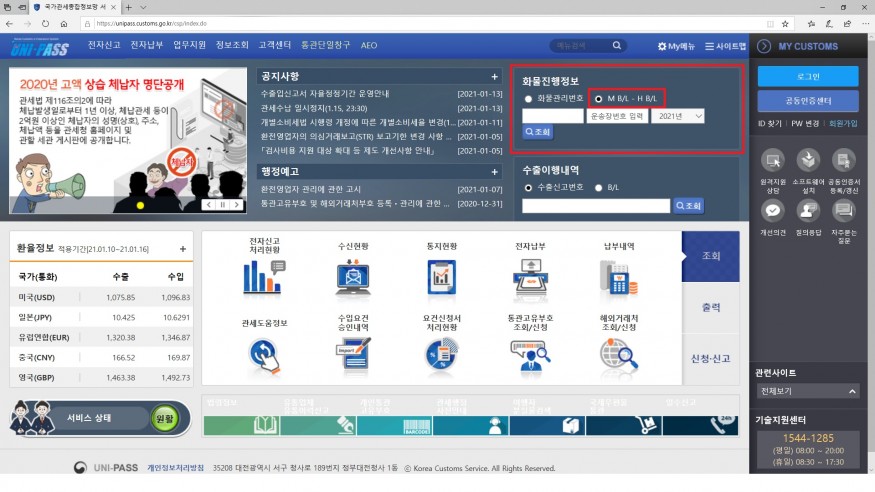The width and height of the screenshot is (875, 492).
Task: Open the 해외거래처 조회/신청 globe icon
Action: (618, 354)
